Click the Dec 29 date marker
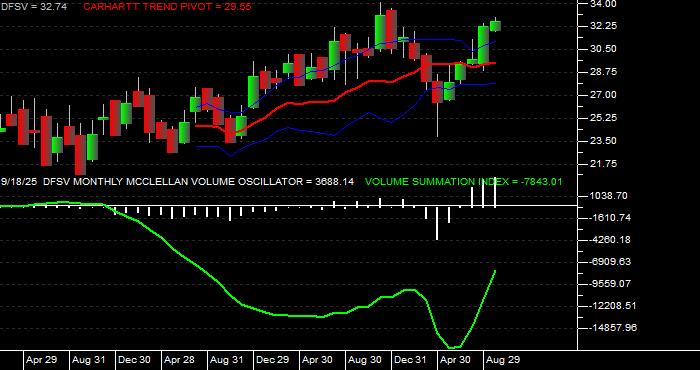This screenshot has width=700, height=370. coord(272,360)
